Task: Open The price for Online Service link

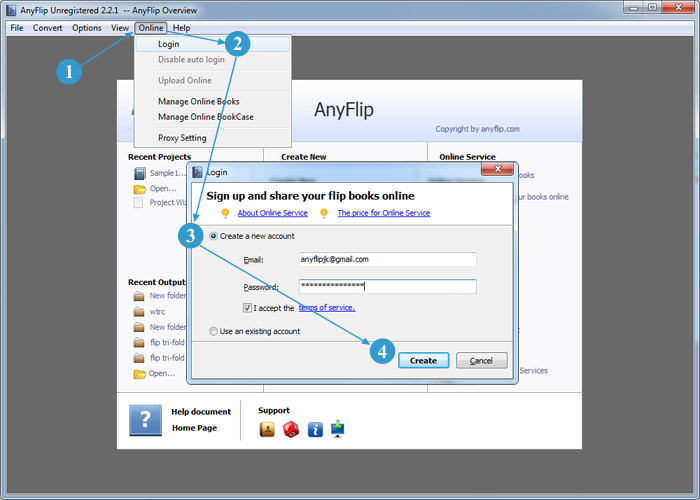Action: click(x=383, y=213)
